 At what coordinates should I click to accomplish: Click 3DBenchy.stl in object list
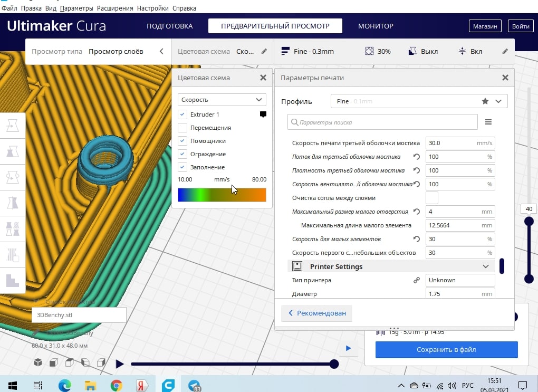pos(79,315)
